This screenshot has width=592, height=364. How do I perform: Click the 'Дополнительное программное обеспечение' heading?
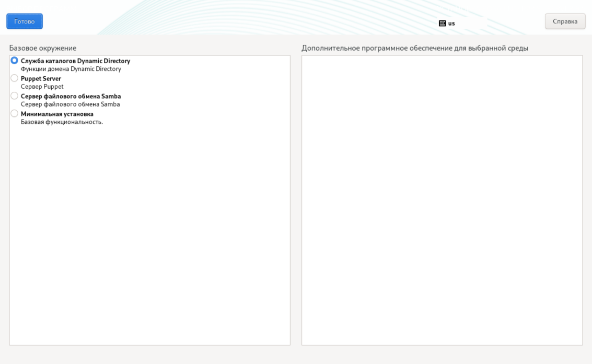(414, 48)
